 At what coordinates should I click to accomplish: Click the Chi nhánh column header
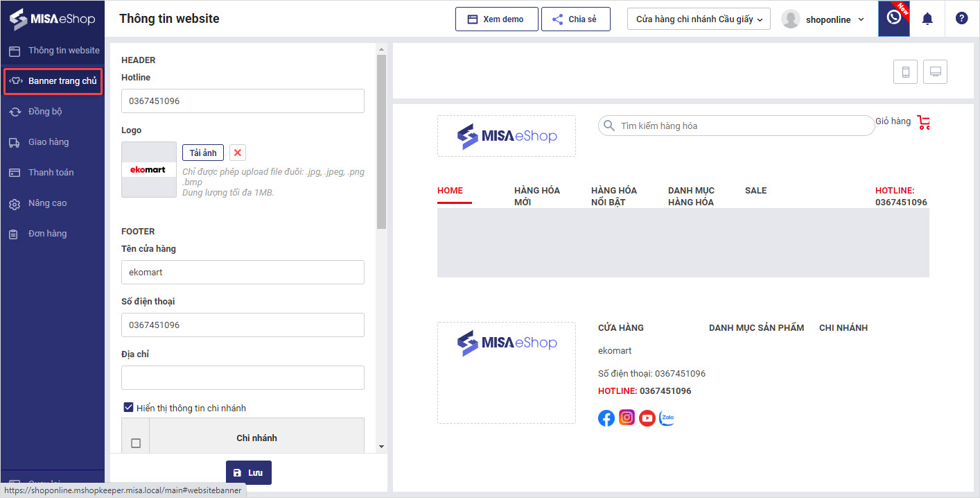[x=256, y=438]
